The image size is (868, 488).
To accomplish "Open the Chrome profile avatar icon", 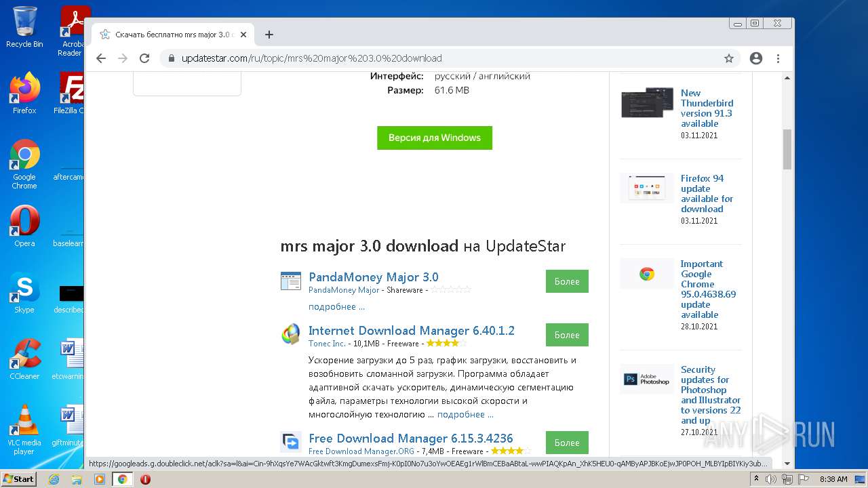I will coord(756,58).
